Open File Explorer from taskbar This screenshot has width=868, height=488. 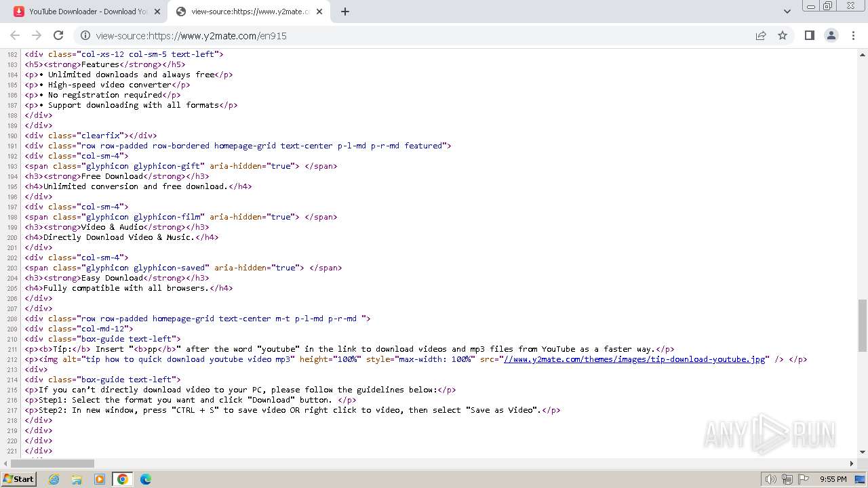pyautogui.click(x=77, y=479)
